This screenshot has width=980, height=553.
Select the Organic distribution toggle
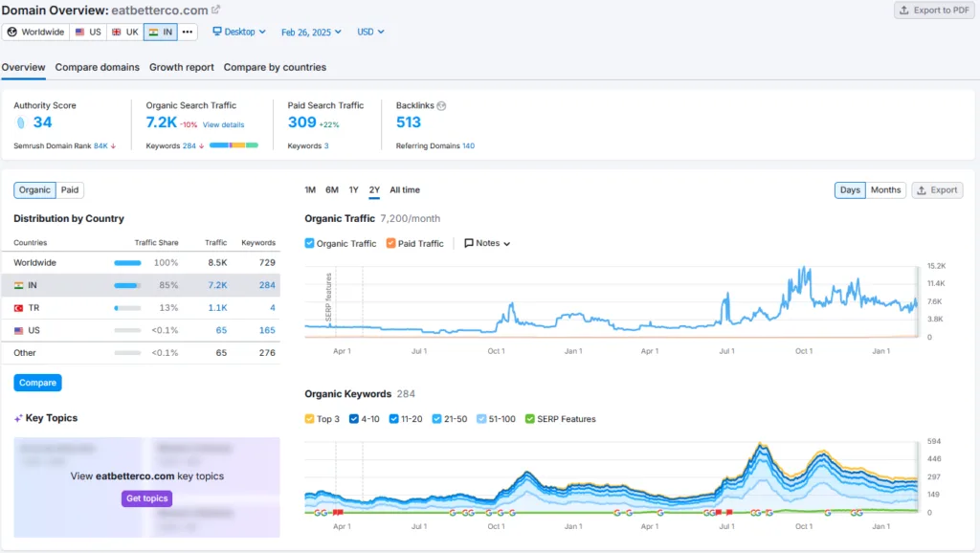[35, 190]
